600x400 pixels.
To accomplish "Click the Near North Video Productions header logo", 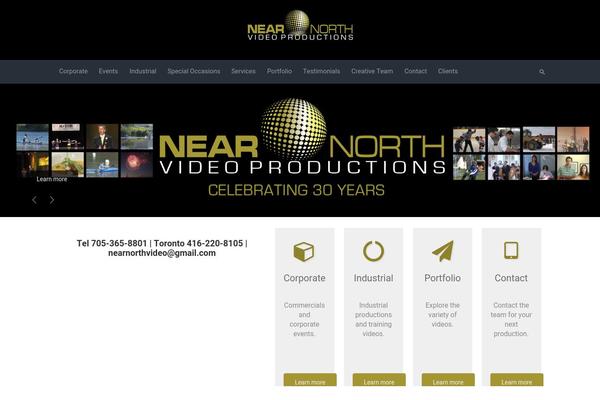I will [x=300, y=25].
